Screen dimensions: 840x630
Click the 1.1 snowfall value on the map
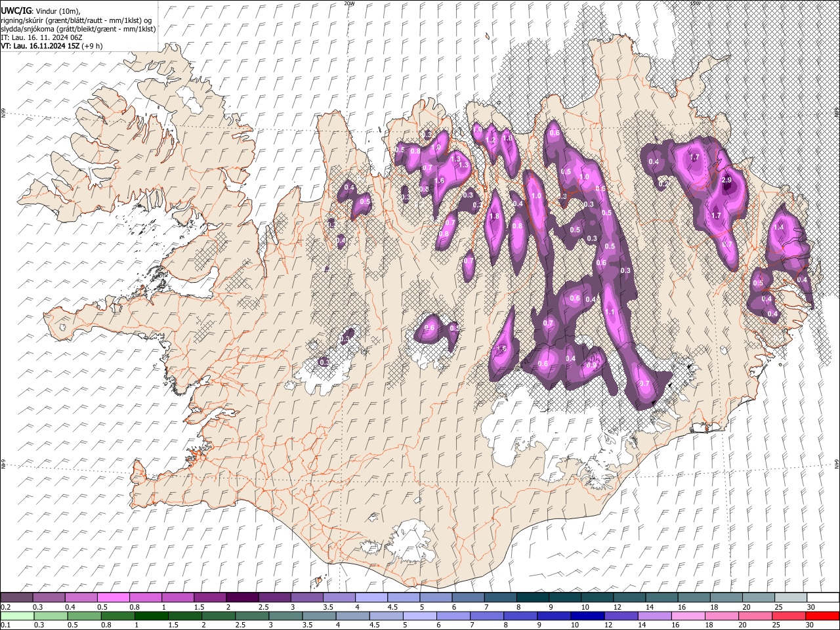610,312
